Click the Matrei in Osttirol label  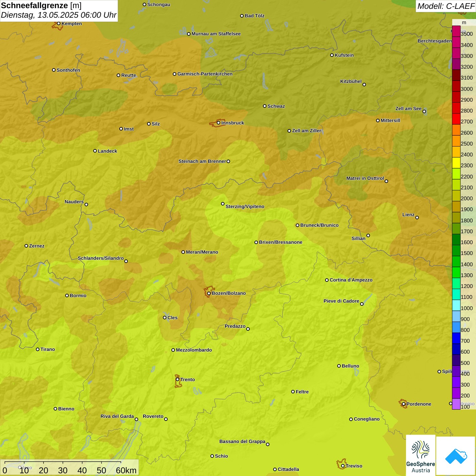365,178
